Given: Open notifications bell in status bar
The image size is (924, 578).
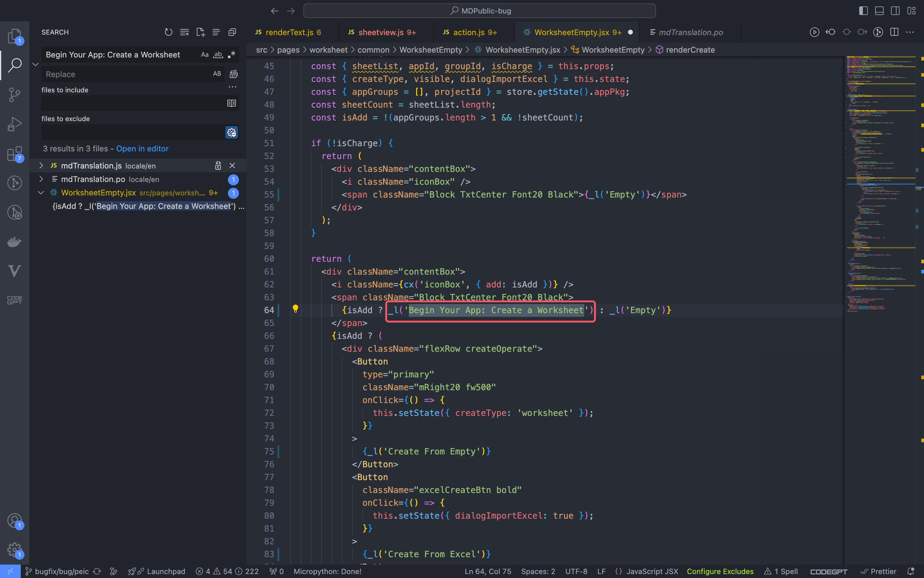Looking at the screenshot, I should pos(911,571).
